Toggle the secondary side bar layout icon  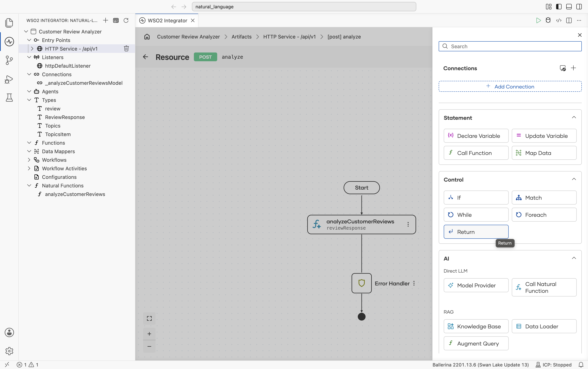click(x=579, y=7)
